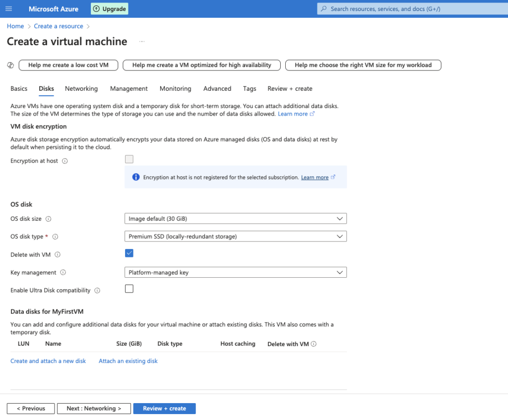Click the blue Review + create button
Viewport: 508px width, 420px height.
pyautogui.click(x=164, y=409)
